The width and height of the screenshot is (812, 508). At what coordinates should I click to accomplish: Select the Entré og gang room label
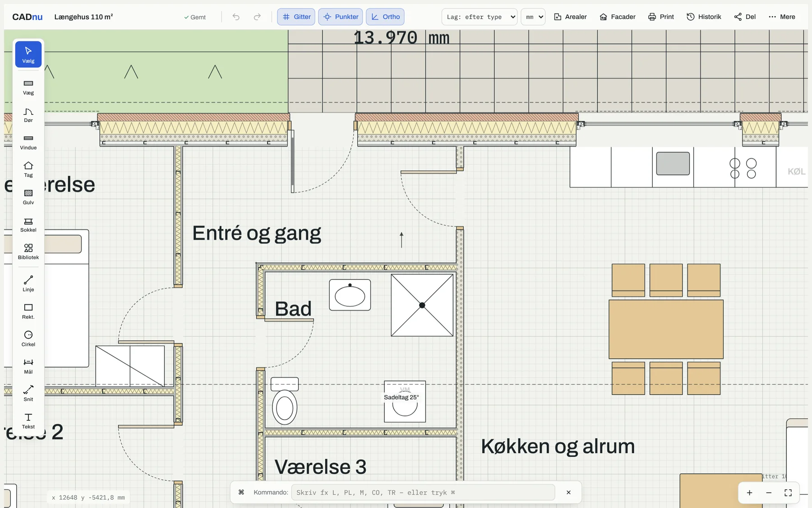pos(257,234)
